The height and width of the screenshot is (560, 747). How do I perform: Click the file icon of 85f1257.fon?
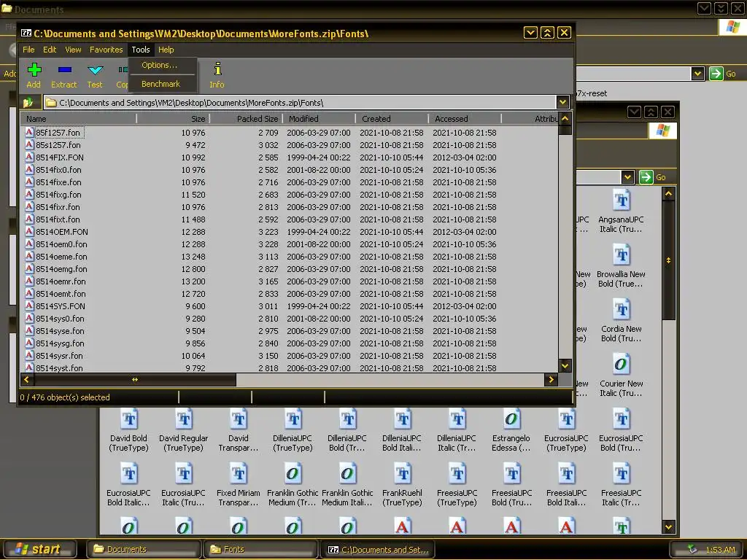point(29,132)
